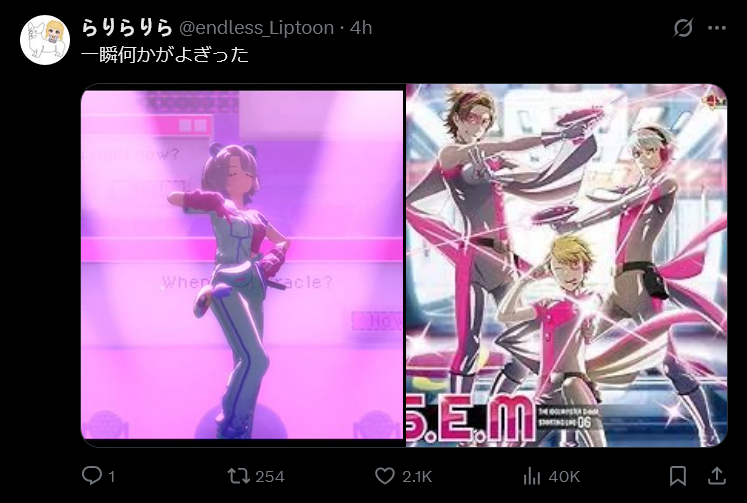Click the share upload icon

(717, 476)
